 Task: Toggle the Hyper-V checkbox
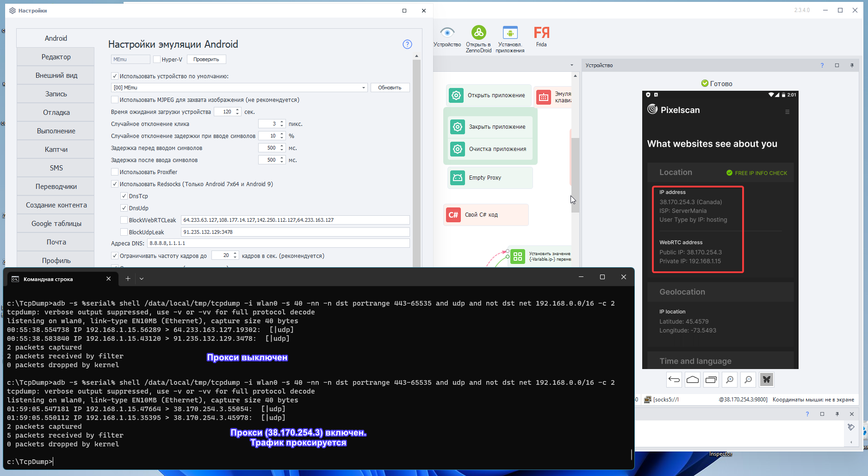(x=157, y=59)
